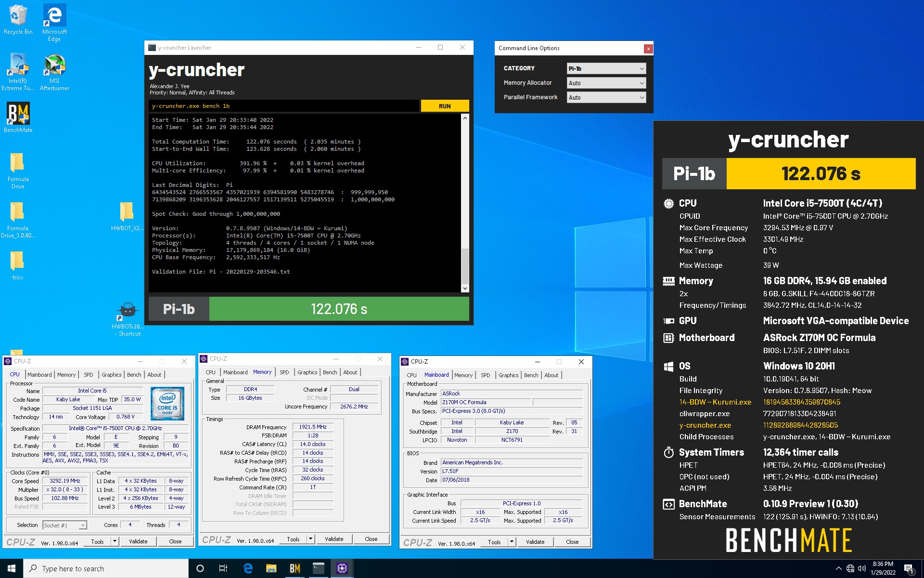924x578 pixels.
Task: Switch to CPU-Z taskbar icon
Action: 342,568
